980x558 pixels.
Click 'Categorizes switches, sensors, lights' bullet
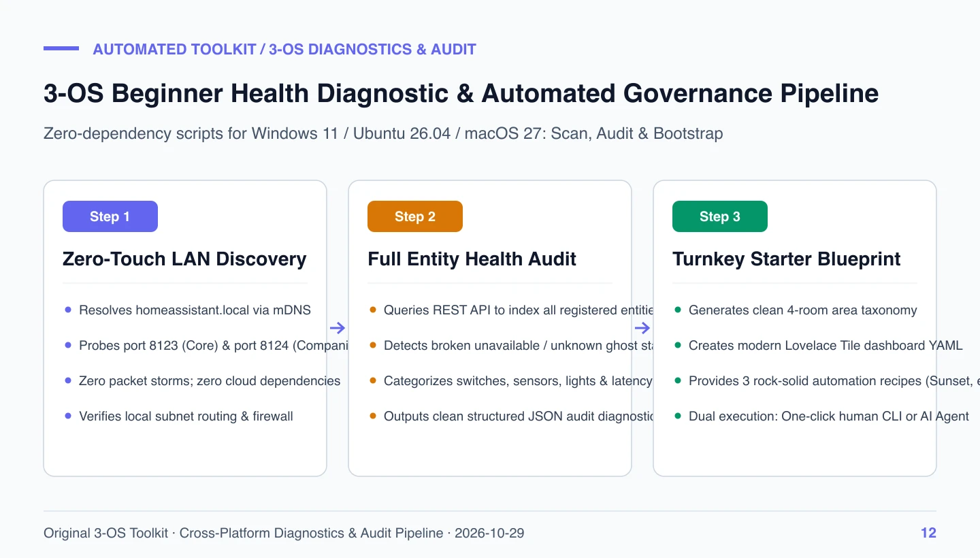519,381
